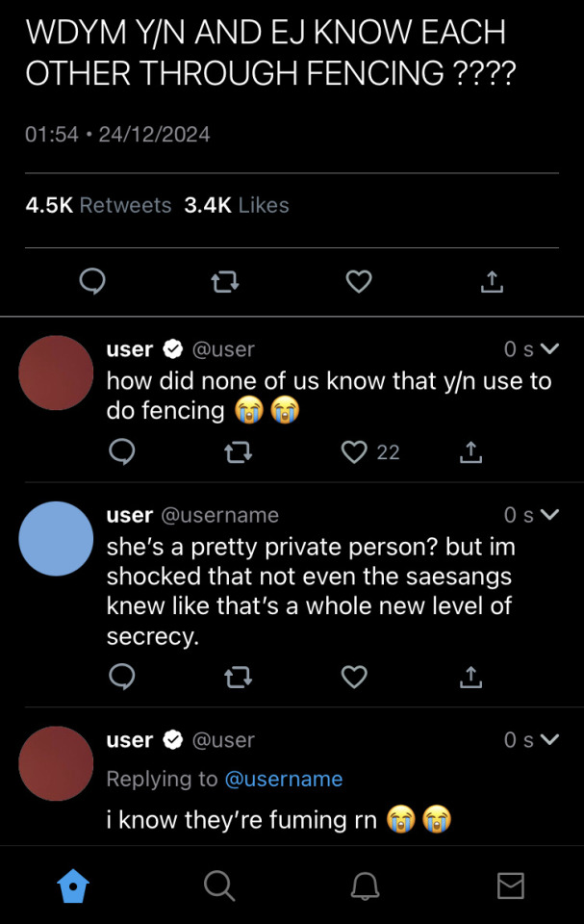Share the 'pretty private person' reply

[470, 678]
